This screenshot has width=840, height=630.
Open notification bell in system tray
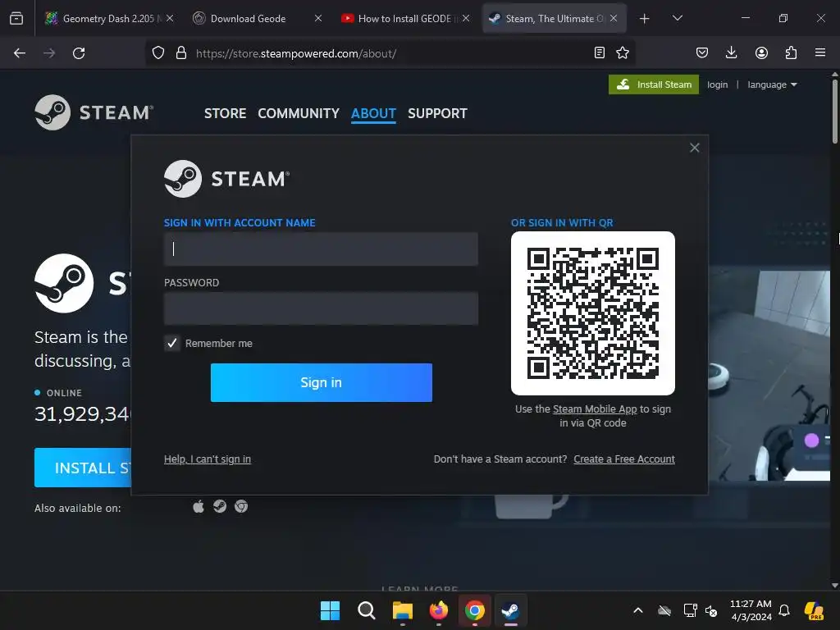784,610
